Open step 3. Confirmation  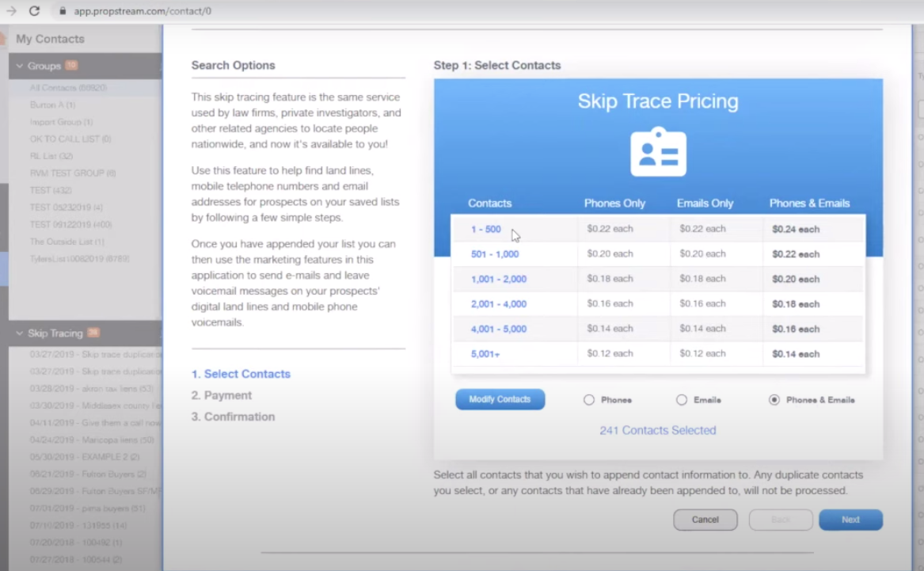point(233,417)
